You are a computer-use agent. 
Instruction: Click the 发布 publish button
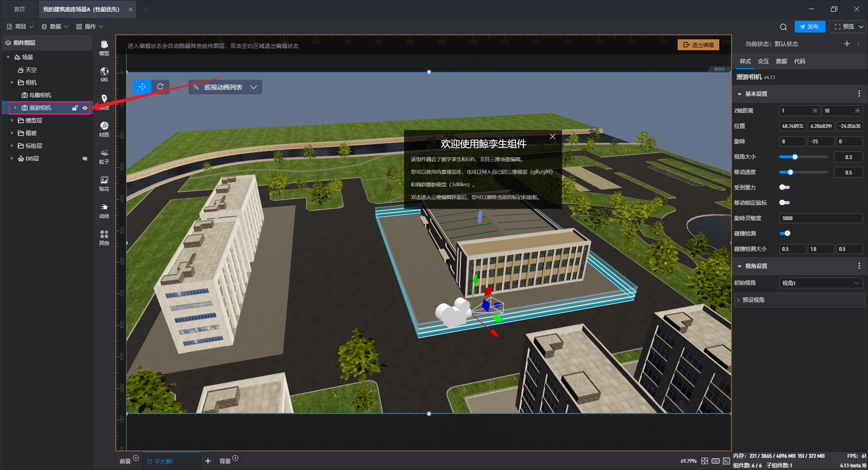(x=810, y=27)
